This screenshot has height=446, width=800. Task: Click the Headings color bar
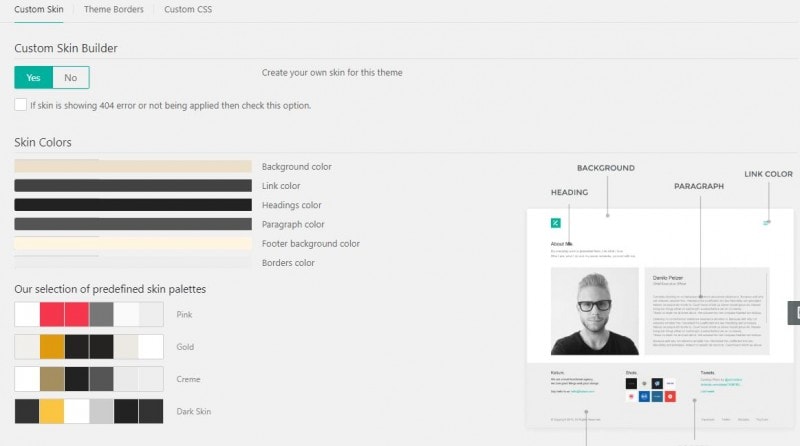pyautogui.click(x=132, y=205)
